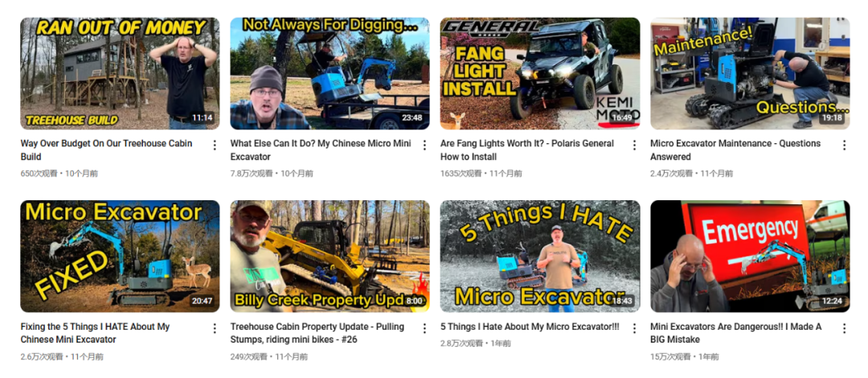
Task: Play the red Emergency thumbnail video
Action: click(750, 256)
